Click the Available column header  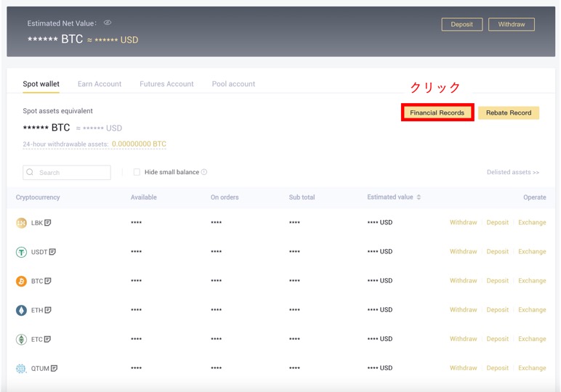point(143,197)
